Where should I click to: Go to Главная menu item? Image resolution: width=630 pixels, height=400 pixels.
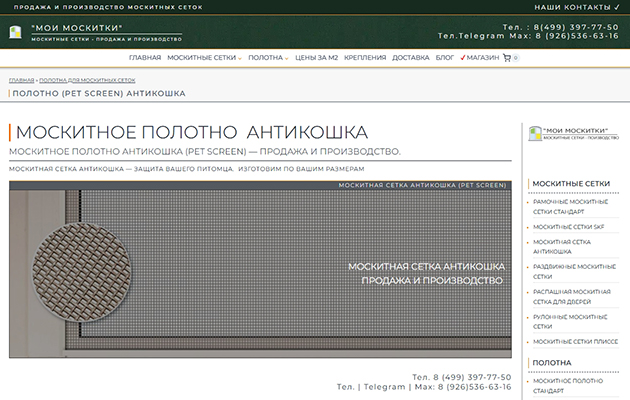[x=145, y=58]
